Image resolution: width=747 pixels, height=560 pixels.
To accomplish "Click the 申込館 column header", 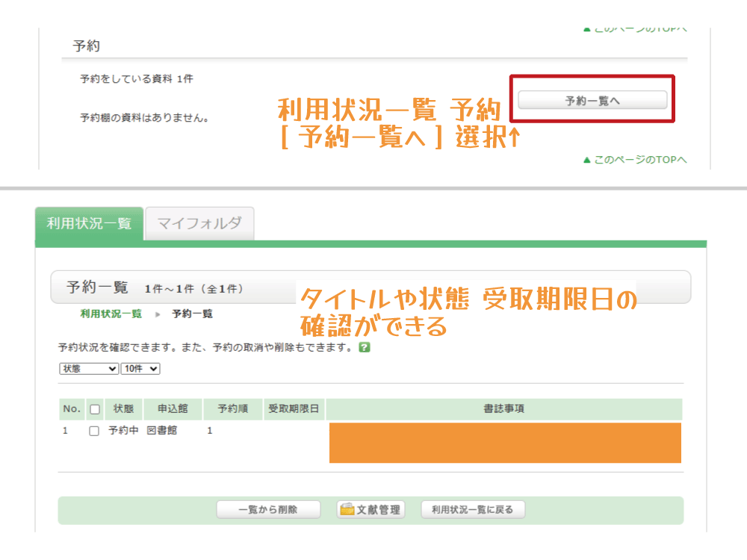I will tap(173, 409).
